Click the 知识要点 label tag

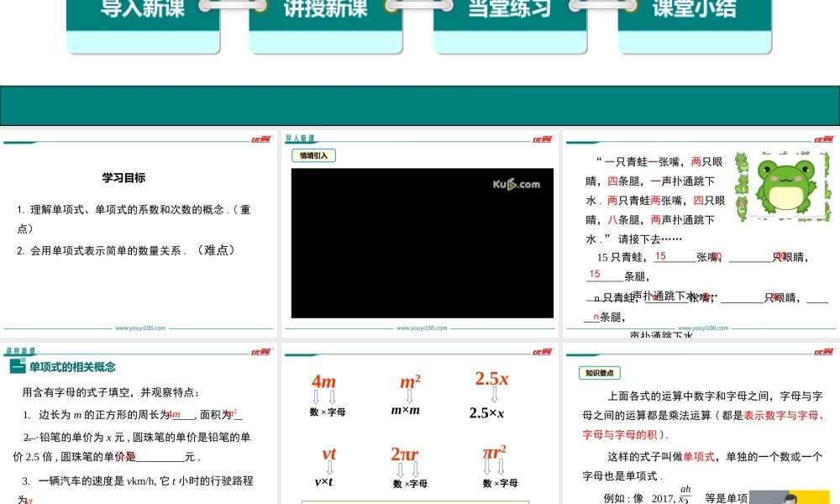pyautogui.click(x=600, y=373)
